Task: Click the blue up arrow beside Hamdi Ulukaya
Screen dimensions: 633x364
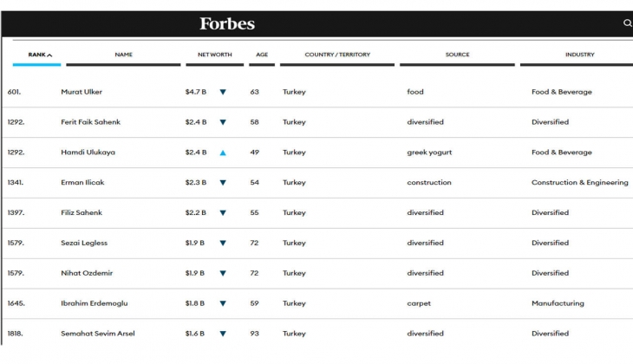Action: (x=223, y=153)
